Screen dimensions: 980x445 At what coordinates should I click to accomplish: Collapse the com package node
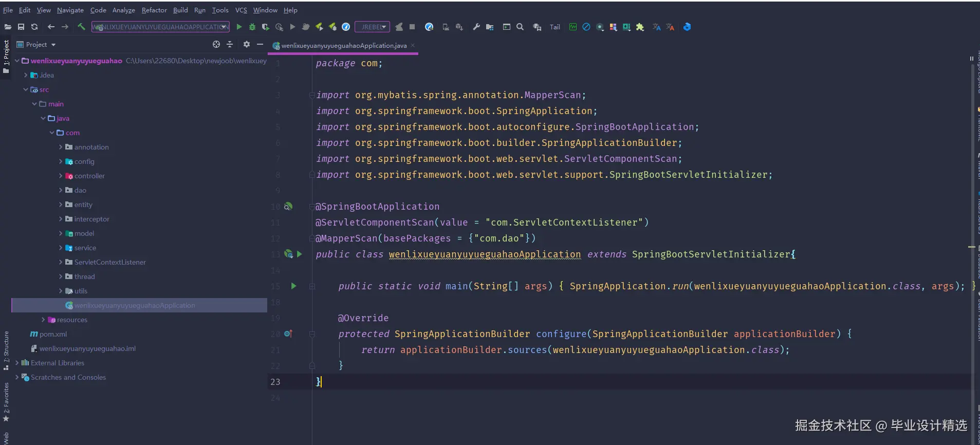[x=52, y=133]
